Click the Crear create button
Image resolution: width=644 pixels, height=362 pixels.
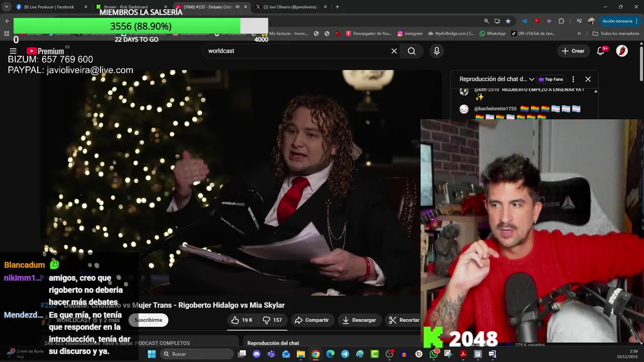(x=573, y=51)
